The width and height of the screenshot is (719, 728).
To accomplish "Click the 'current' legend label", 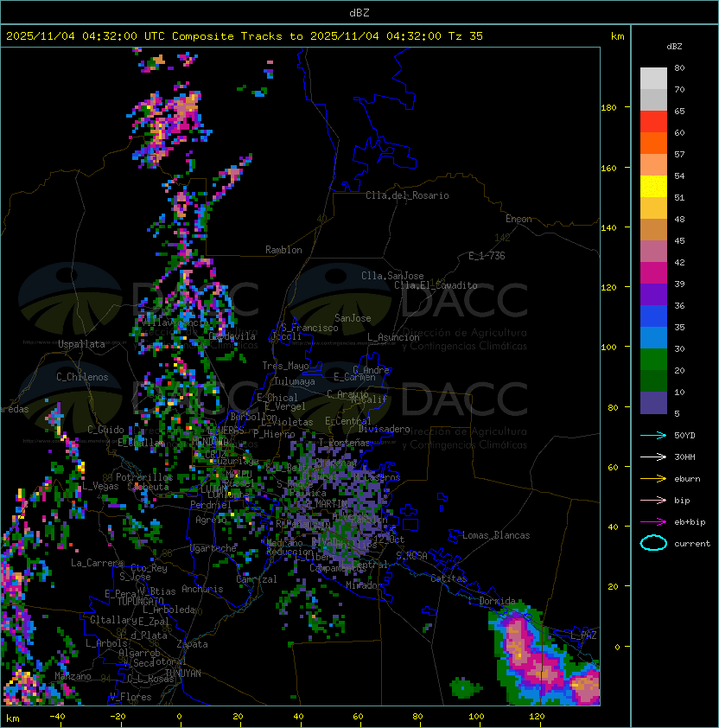I will (692, 544).
